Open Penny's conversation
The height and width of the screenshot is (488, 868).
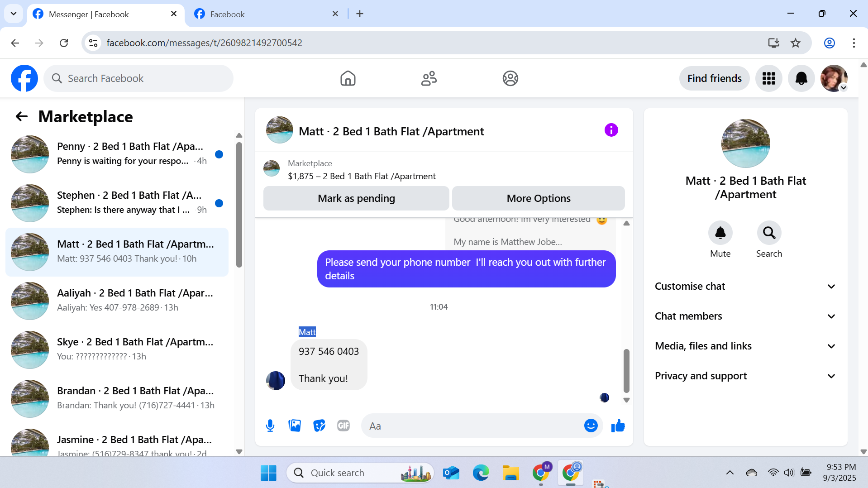pyautogui.click(x=117, y=154)
